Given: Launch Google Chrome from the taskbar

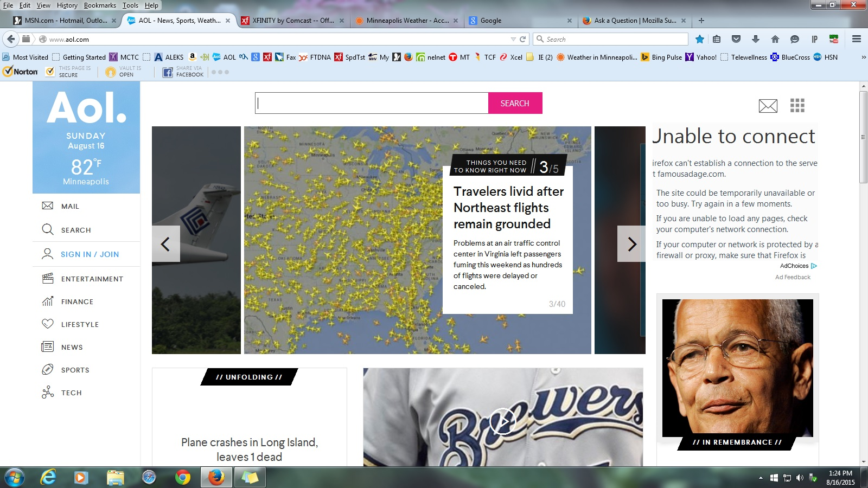Looking at the screenshot, I should point(183,477).
